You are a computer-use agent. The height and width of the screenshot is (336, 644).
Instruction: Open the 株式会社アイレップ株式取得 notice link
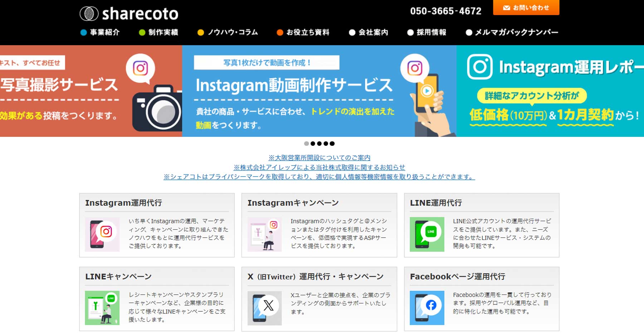319,167
